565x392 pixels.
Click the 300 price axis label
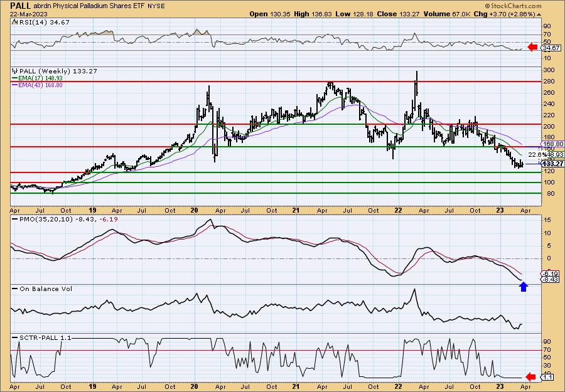[549, 70]
